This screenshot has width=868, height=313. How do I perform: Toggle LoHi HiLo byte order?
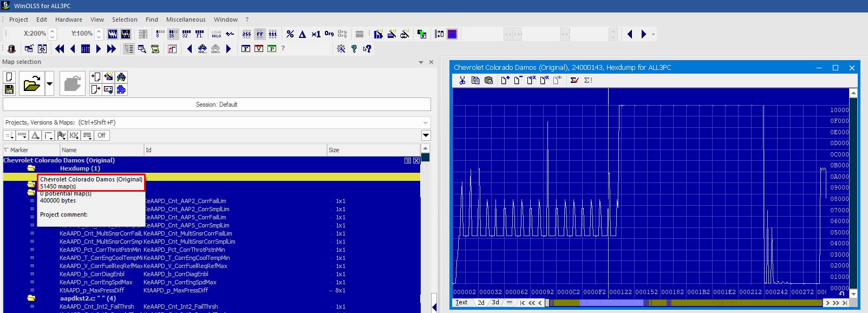(216, 34)
